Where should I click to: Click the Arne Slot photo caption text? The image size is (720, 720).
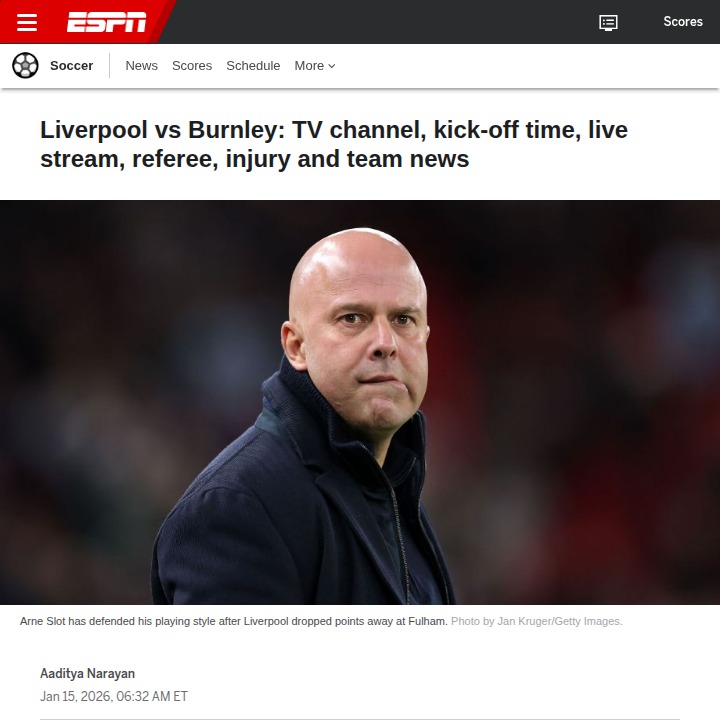(234, 621)
